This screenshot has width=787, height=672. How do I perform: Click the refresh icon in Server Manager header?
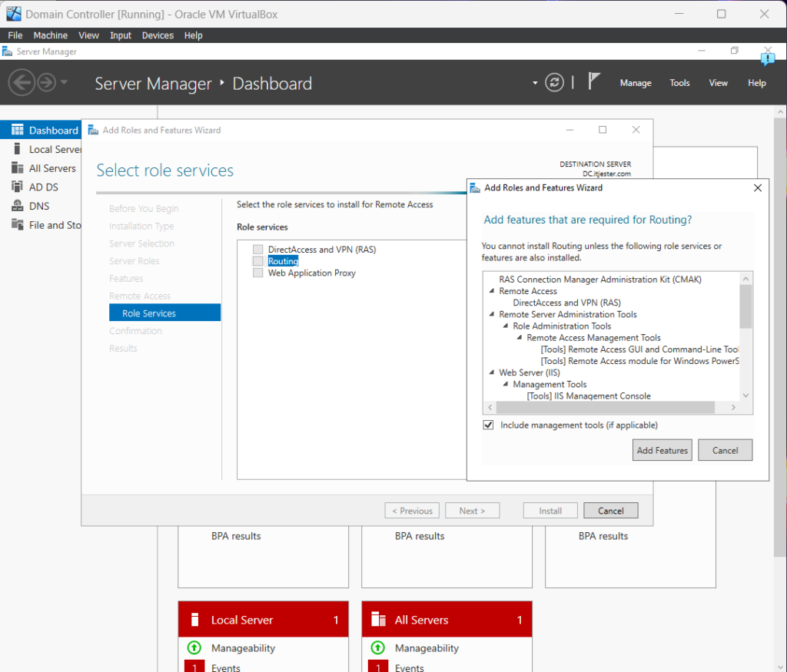(x=554, y=83)
